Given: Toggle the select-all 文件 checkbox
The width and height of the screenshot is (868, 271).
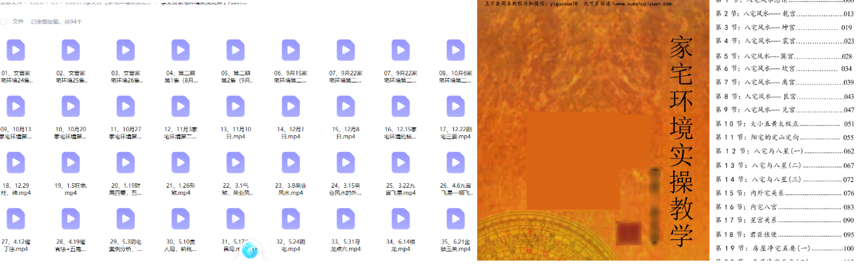Looking at the screenshot, I should click(x=4, y=21).
